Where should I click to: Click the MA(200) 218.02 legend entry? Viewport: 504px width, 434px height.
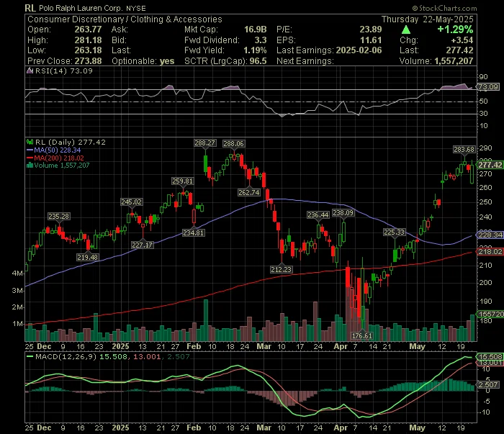(x=59, y=158)
